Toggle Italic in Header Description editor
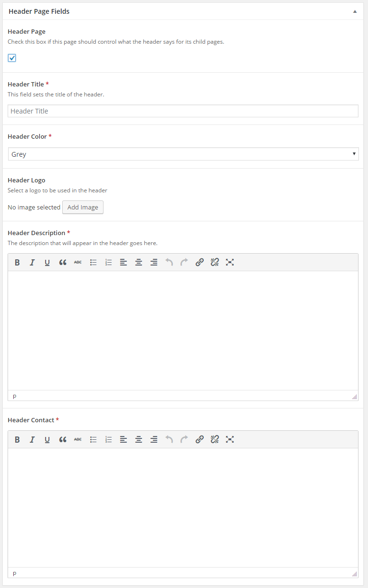This screenshot has height=588, width=368. pos(32,262)
